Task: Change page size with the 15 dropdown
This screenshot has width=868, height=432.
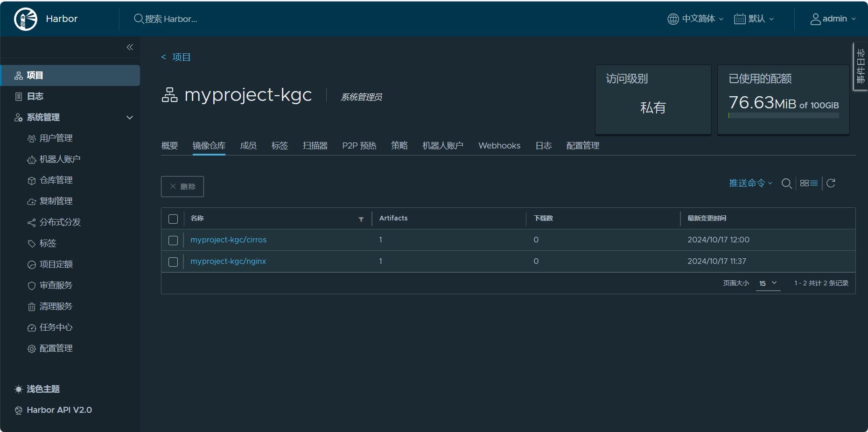Action: pyautogui.click(x=767, y=283)
